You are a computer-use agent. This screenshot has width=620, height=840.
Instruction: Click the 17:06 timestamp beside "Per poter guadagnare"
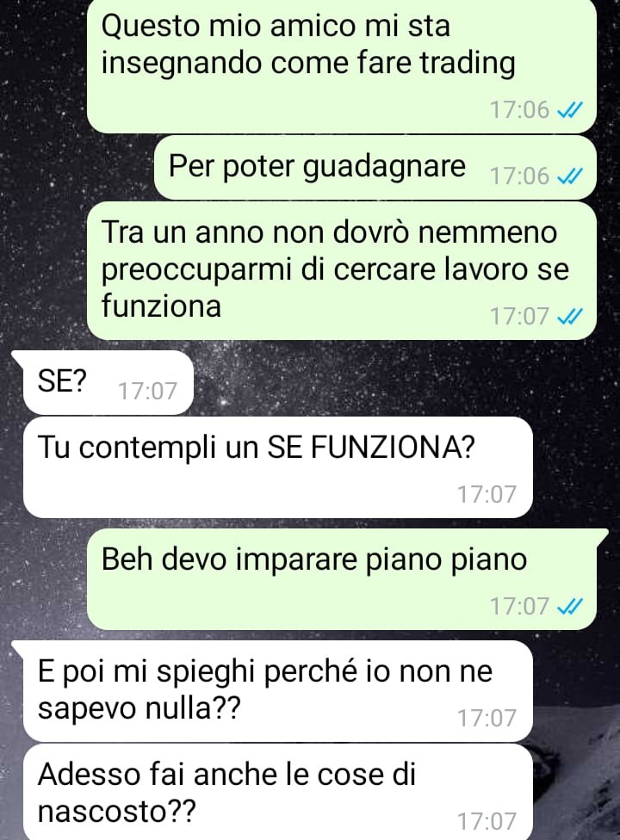[x=520, y=176]
